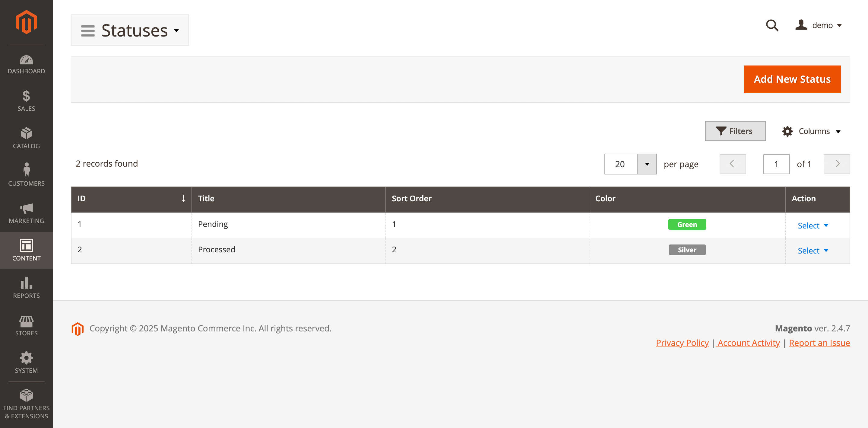Open the Report an Issue link
The image size is (868, 428).
click(819, 343)
